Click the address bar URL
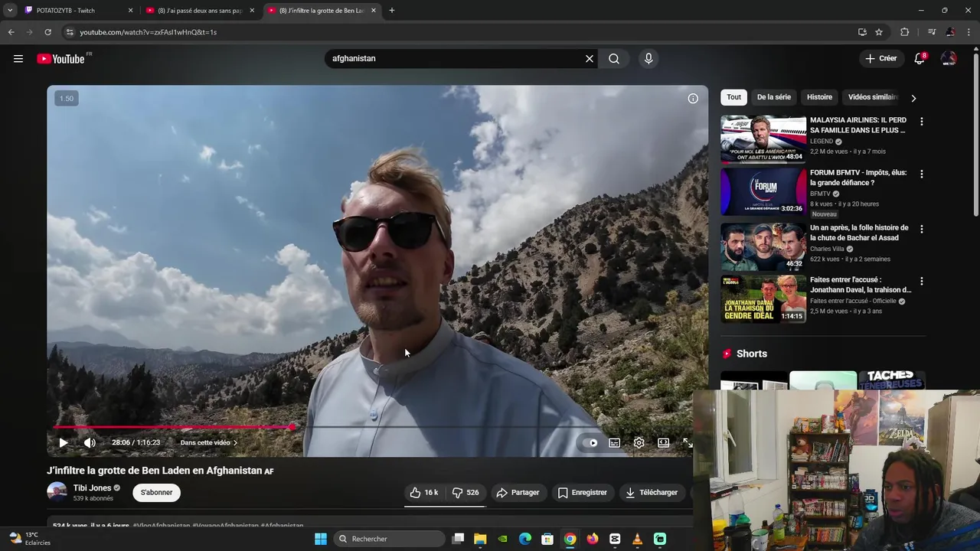This screenshot has width=980, height=551. 148,32
